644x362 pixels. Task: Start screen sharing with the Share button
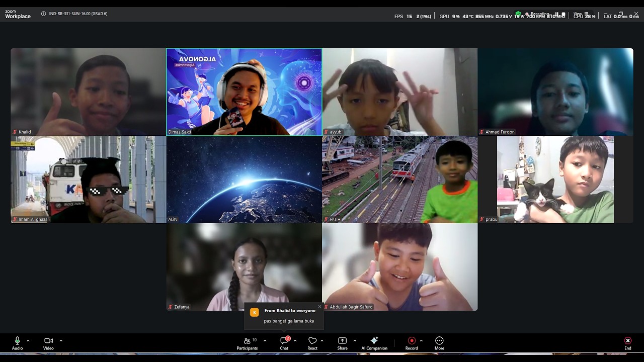tap(343, 343)
